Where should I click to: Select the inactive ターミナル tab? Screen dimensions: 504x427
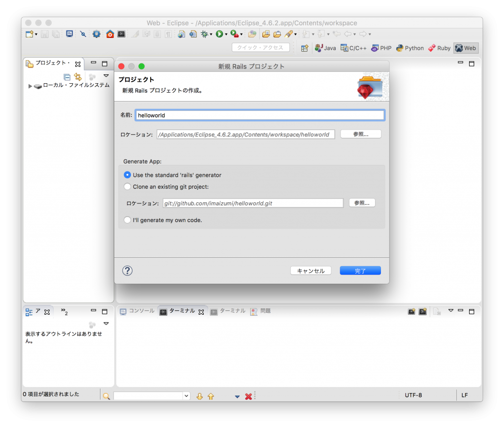click(228, 311)
